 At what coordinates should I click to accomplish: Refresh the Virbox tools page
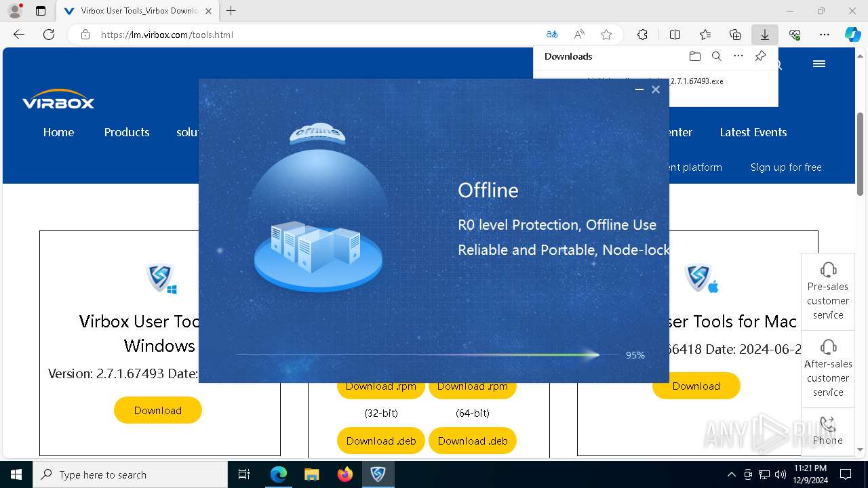coord(49,35)
